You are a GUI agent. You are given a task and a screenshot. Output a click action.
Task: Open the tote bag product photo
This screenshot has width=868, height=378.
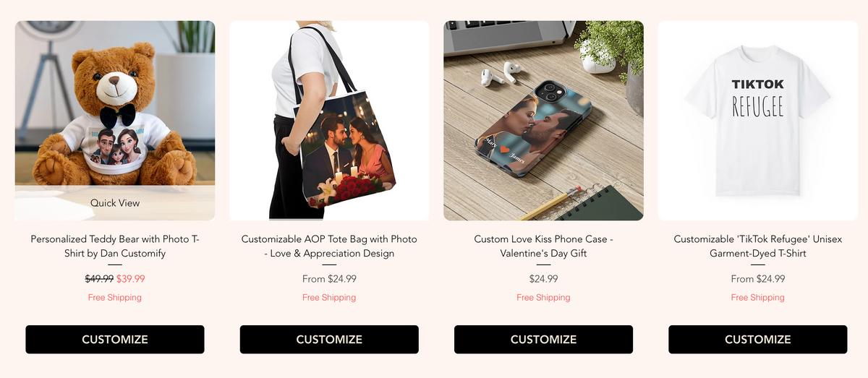coord(329,121)
